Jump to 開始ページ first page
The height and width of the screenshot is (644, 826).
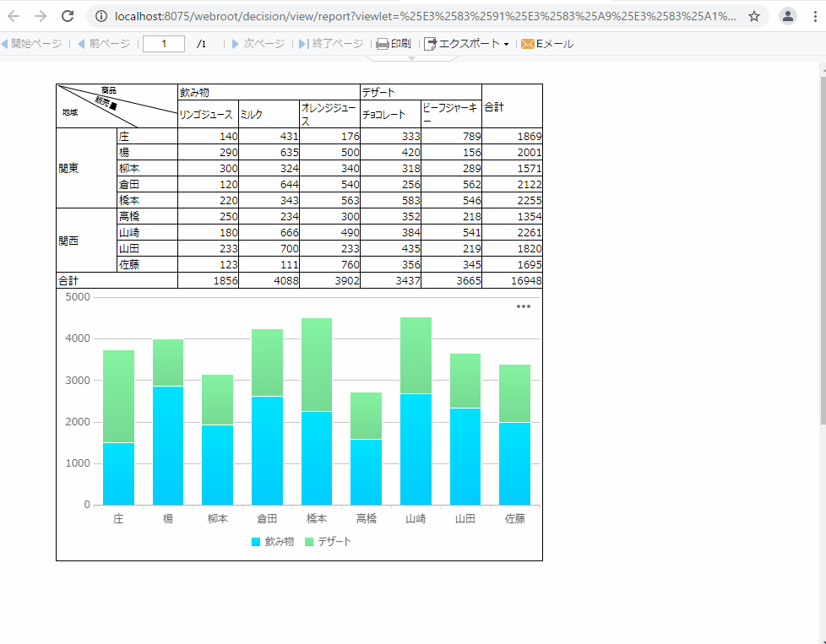tap(31, 44)
